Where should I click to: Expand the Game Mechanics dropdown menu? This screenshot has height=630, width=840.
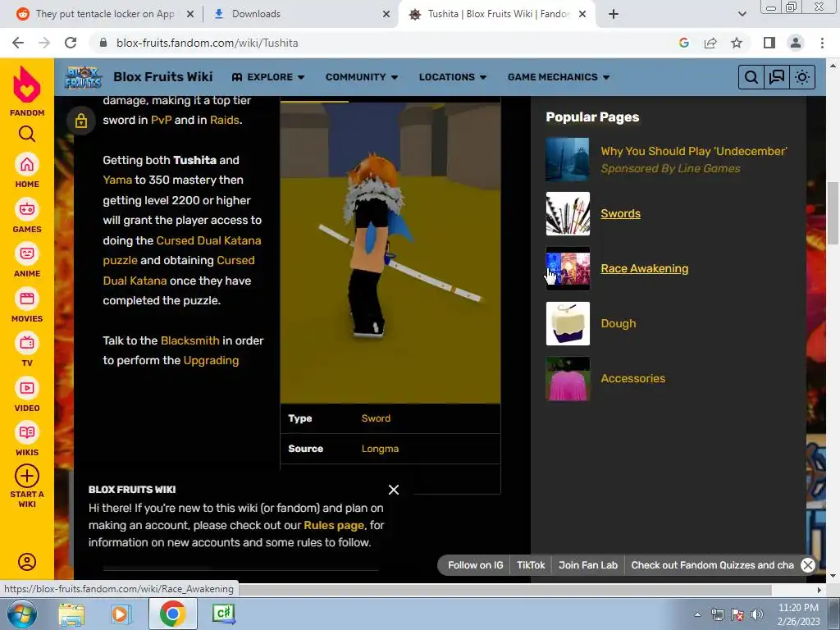pyautogui.click(x=558, y=77)
